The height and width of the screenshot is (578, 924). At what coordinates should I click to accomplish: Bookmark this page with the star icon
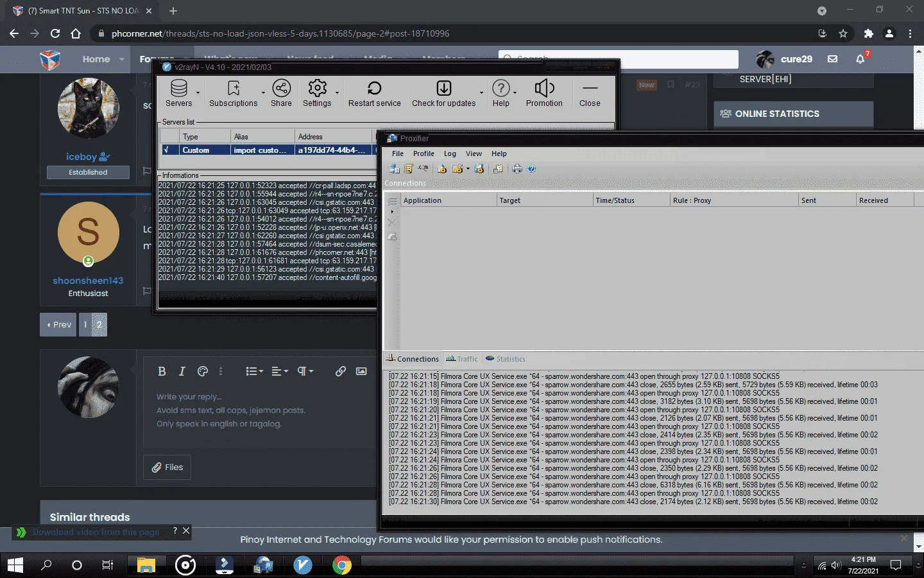[843, 33]
